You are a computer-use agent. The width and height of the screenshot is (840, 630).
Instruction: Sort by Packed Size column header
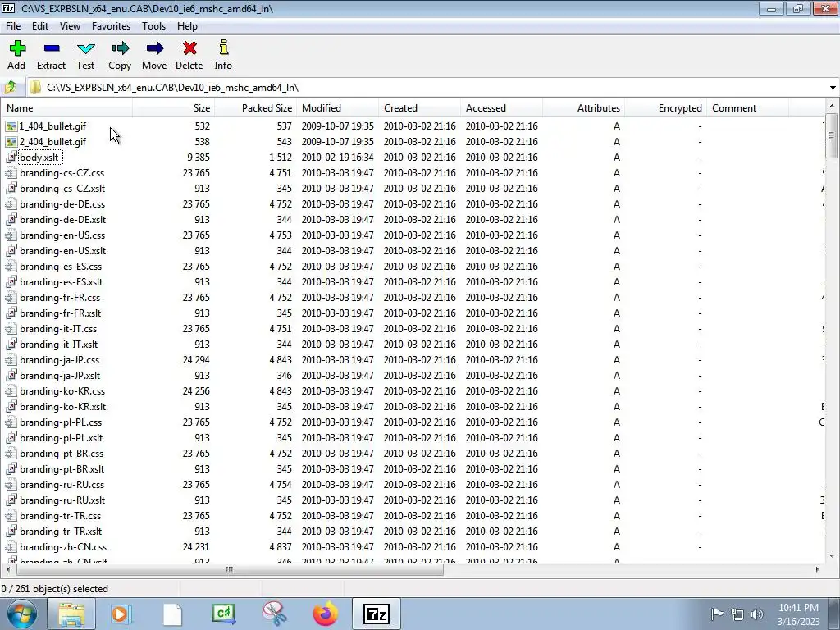tap(256, 107)
